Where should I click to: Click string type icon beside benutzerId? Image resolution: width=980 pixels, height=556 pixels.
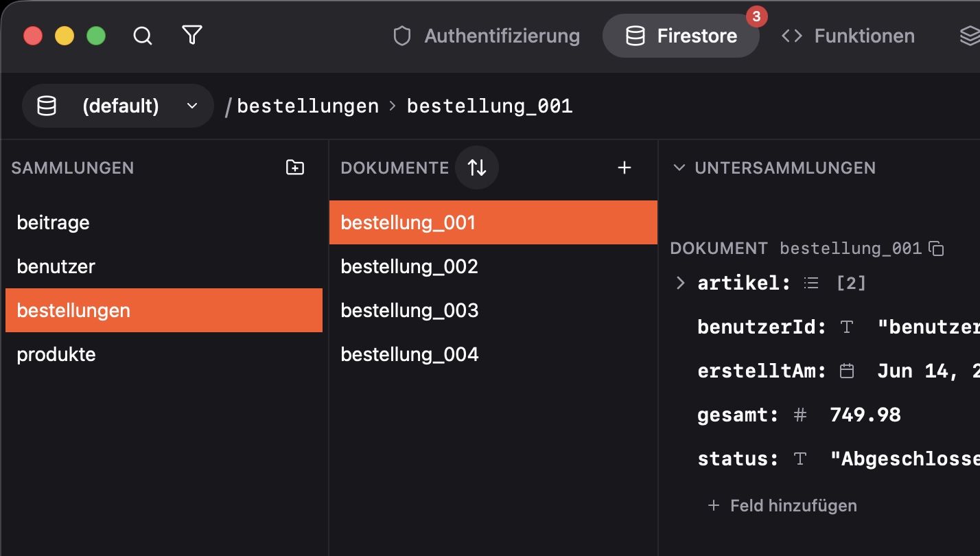[x=847, y=327]
